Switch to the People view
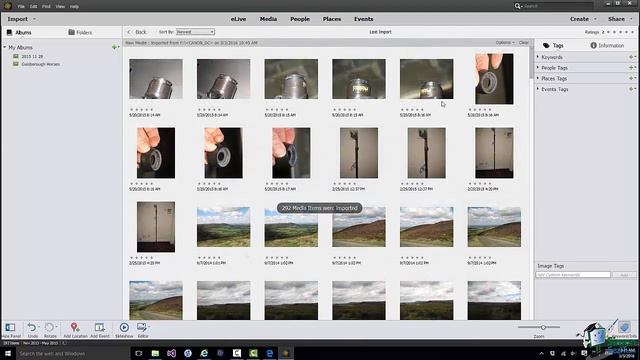Image resolution: width=640 pixels, height=360 pixels. point(300,19)
